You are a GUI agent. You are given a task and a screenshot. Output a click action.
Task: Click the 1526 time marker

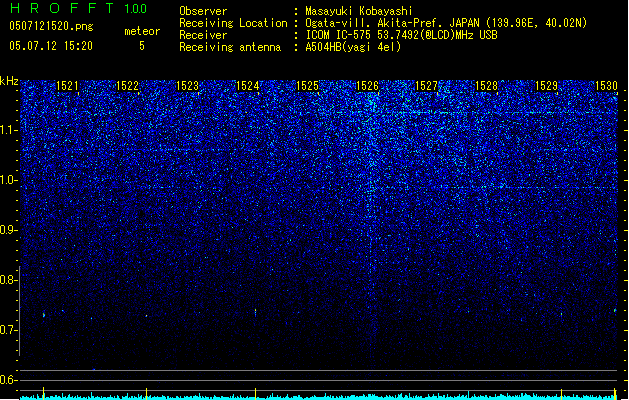pos(367,86)
